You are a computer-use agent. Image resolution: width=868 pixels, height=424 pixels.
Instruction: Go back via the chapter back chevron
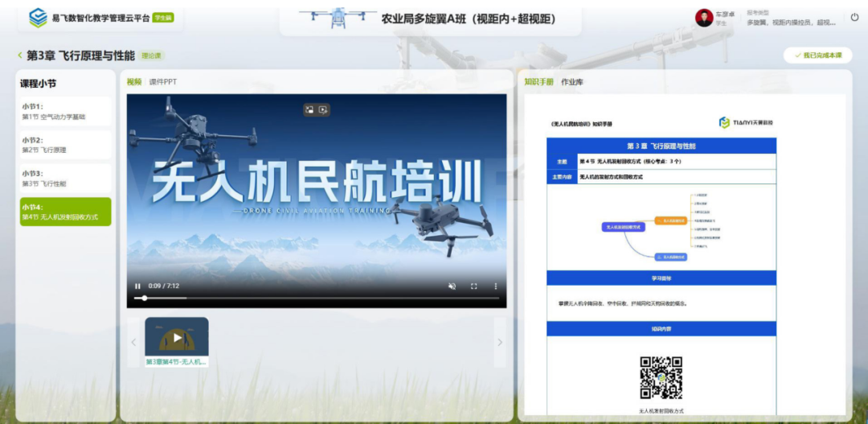tap(20, 56)
